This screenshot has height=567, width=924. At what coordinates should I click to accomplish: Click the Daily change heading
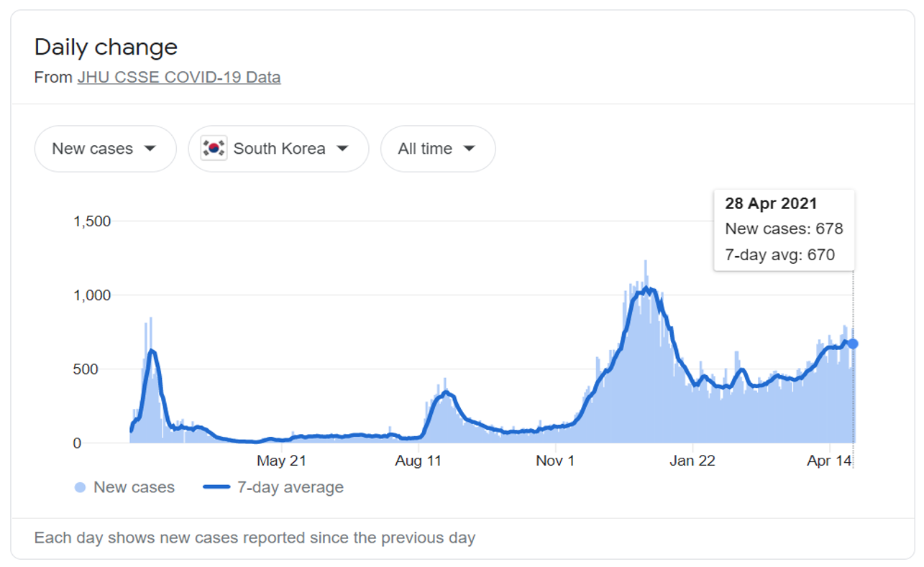106,47
